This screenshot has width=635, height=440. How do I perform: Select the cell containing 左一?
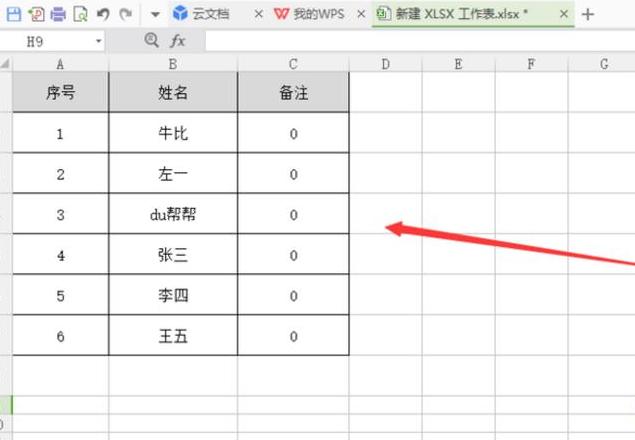[173, 173]
